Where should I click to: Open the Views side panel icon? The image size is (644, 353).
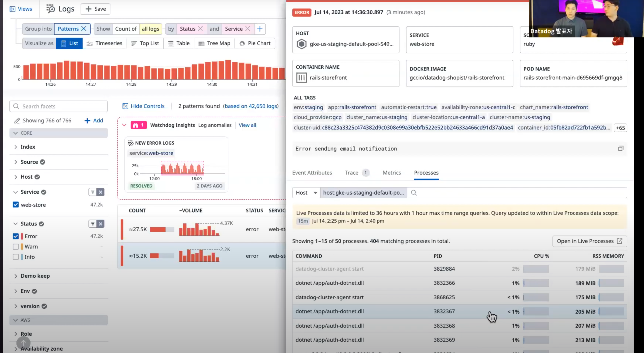coord(12,9)
